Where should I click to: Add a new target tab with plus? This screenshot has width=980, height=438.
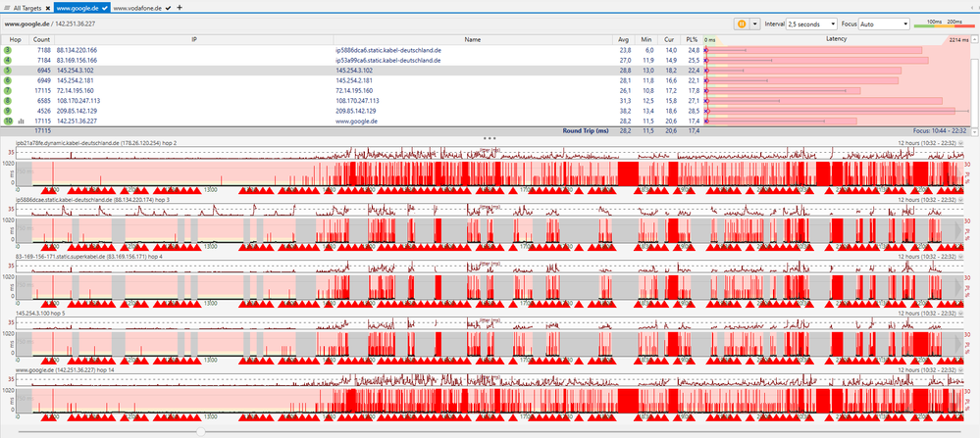[180, 7]
